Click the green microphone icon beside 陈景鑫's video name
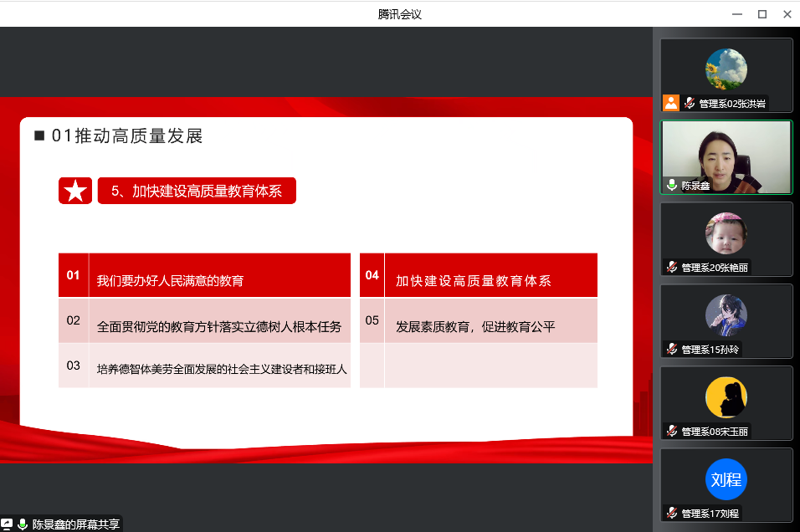 point(671,186)
